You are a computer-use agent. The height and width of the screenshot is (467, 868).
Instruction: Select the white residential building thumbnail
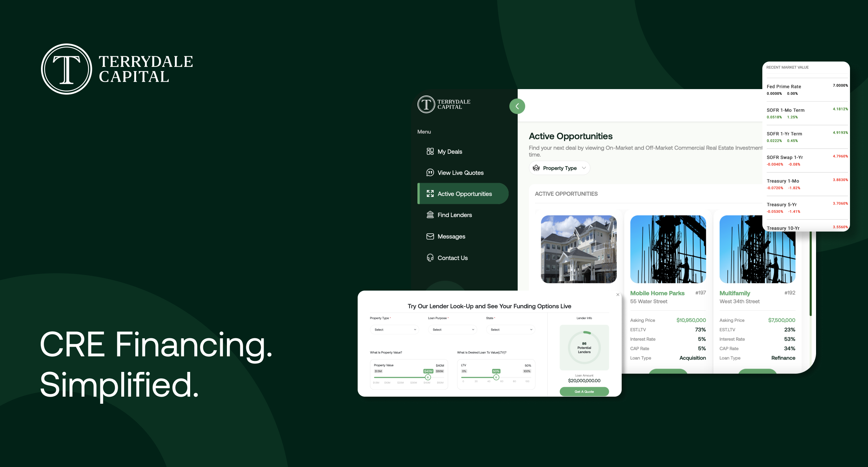point(579,249)
